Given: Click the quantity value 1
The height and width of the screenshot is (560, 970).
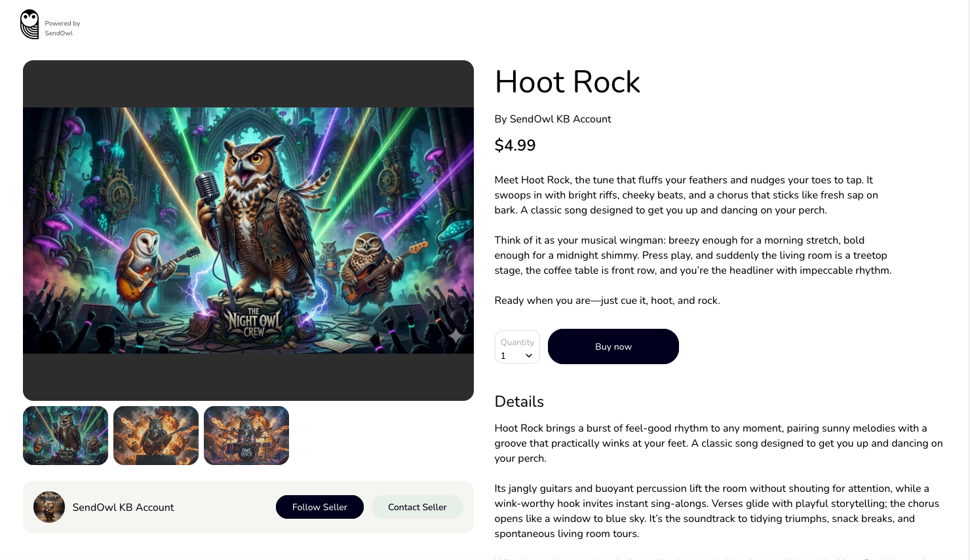Looking at the screenshot, I should click(503, 356).
